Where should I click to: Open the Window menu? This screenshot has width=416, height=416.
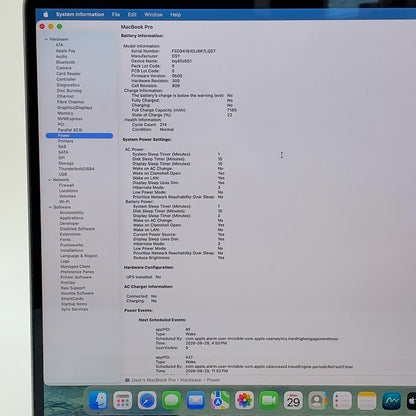(153, 14)
